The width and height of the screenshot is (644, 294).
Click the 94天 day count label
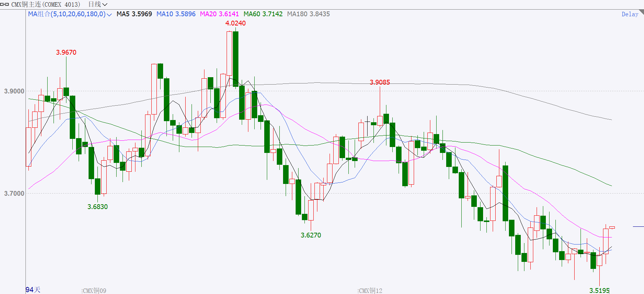click(x=33, y=290)
